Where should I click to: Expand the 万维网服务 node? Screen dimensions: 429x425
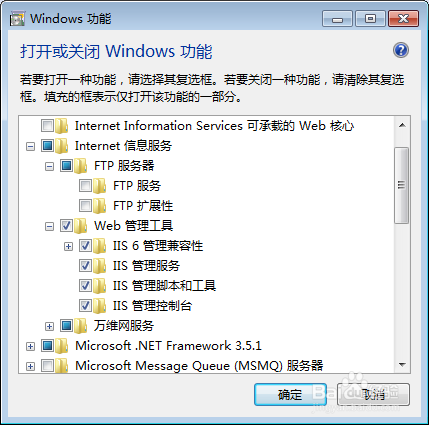[49, 326]
